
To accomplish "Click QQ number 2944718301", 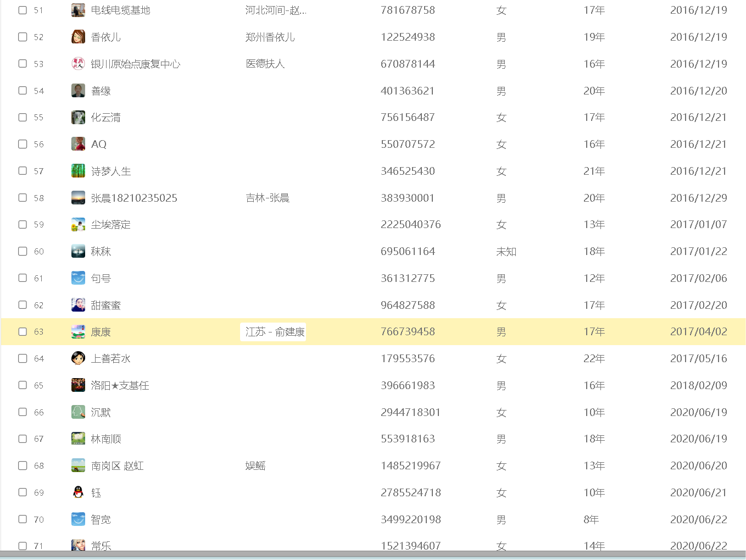I will [x=410, y=412].
